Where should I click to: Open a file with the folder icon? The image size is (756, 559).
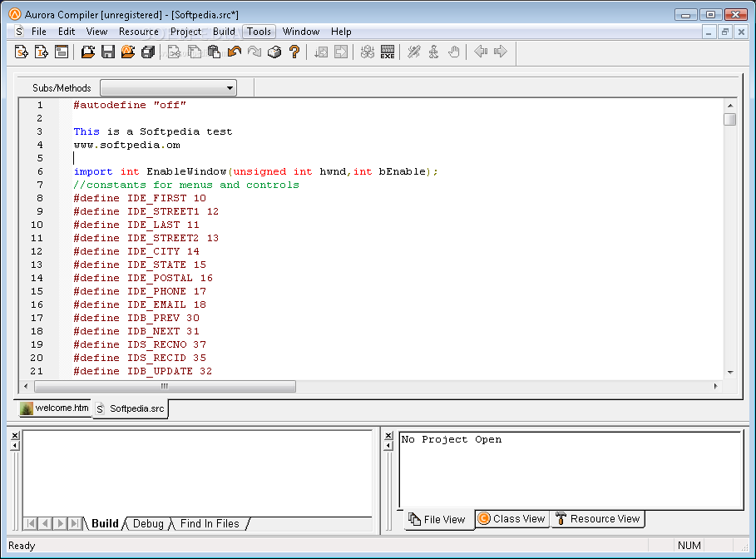[88, 52]
